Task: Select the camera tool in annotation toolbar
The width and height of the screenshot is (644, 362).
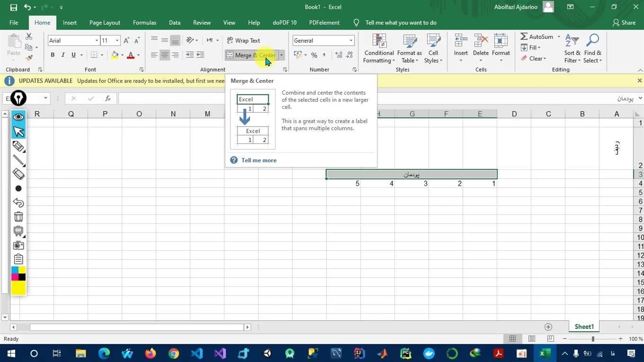Action: pos(19,245)
